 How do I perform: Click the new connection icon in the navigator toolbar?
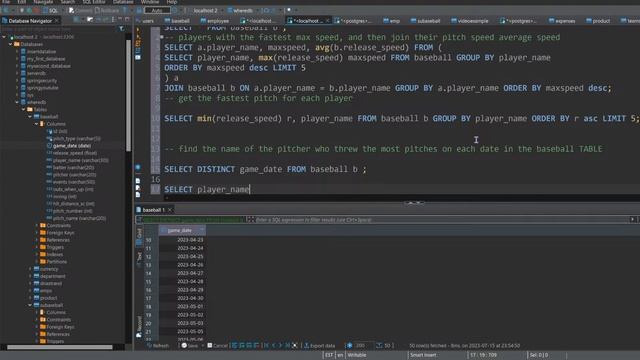tap(76, 20)
